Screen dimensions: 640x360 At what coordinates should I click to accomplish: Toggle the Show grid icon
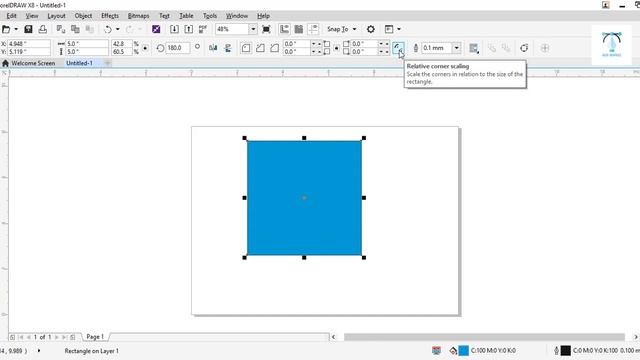click(299, 29)
